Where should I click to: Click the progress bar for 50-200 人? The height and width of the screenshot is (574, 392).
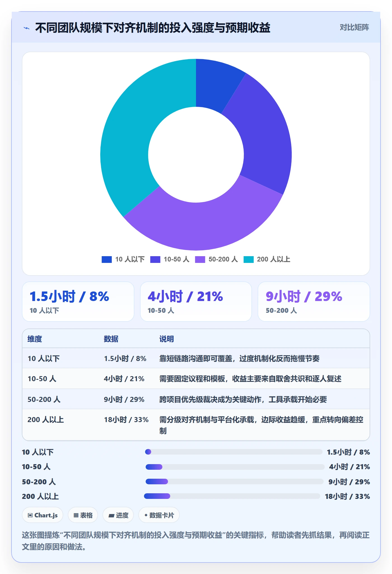(235, 482)
